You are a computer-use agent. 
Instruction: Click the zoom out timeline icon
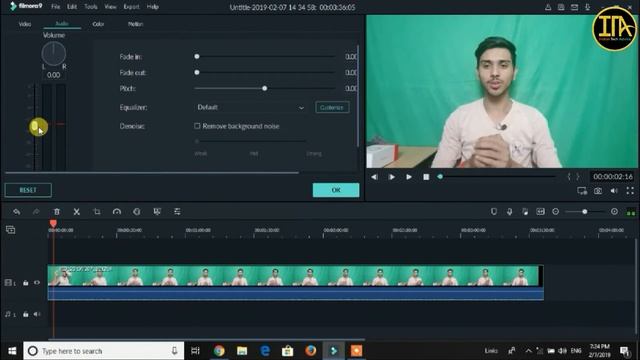click(x=556, y=211)
